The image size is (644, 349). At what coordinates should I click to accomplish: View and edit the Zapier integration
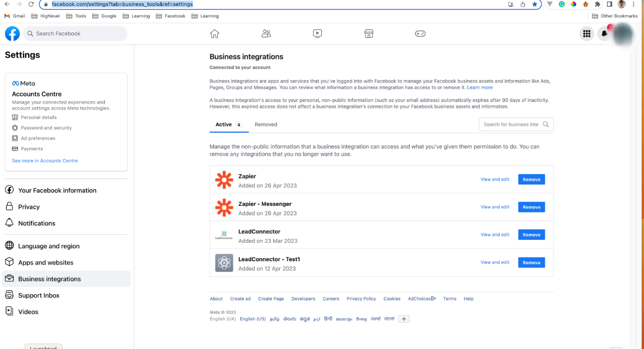coord(495,179)
